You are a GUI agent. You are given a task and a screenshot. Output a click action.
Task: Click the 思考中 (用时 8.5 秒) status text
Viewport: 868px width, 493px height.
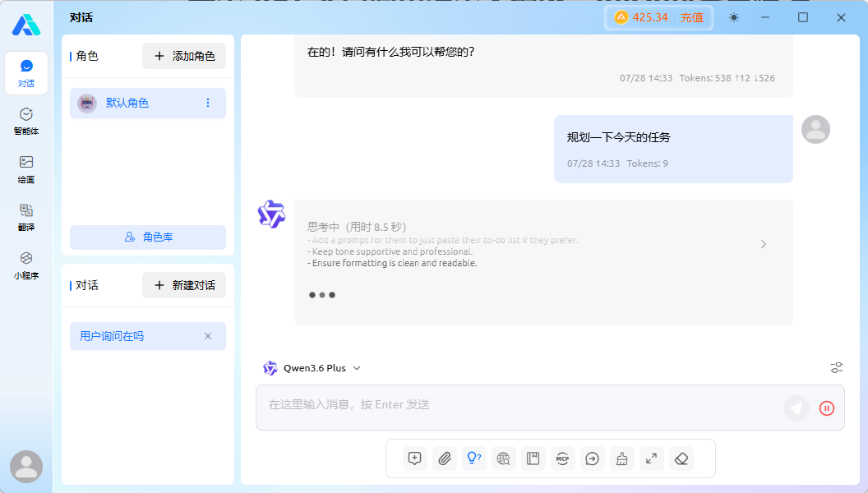coord(357,227)
